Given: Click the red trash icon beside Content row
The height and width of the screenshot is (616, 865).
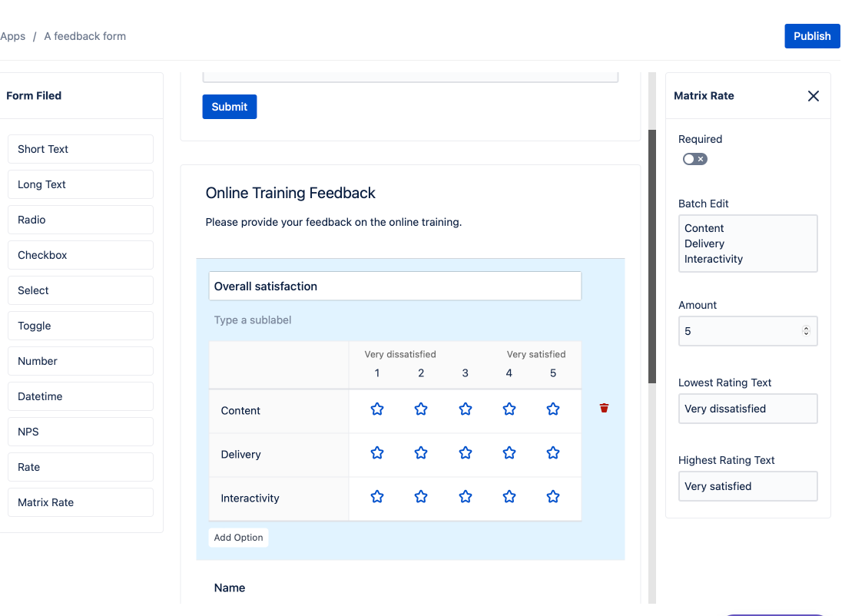Looking at the screenshot, I should pyautogui.click(x=604, y=409).
